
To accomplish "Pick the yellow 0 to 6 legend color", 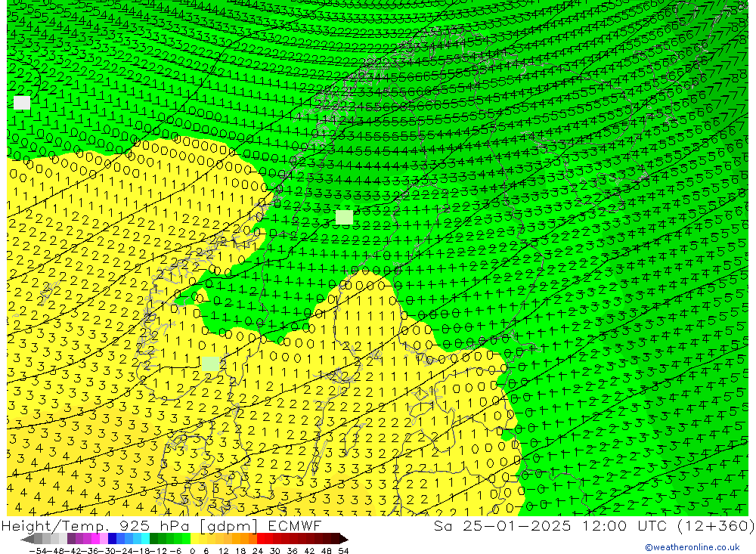I will [x=194, y=539].
